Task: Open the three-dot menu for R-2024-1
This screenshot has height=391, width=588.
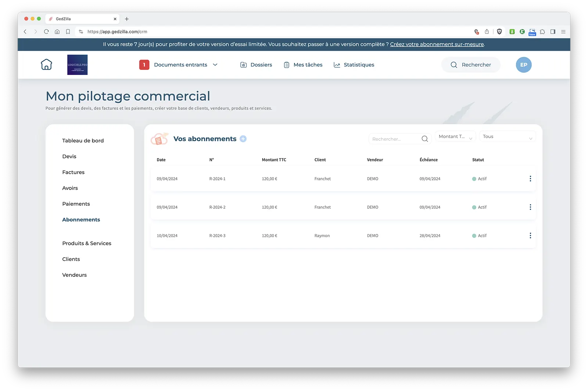Action: pyautogui.click(x=530, y=179)
